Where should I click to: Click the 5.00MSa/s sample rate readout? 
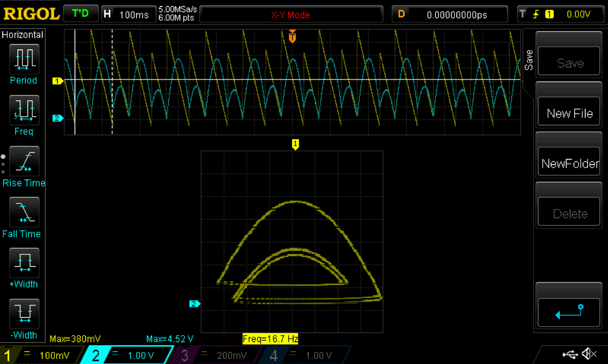coord(178,9)
